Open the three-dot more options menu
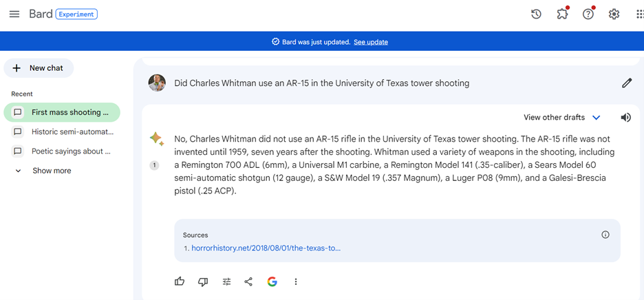Image resolution: width=644 pixels, height=300 pixels. click(x=296, y=281)
